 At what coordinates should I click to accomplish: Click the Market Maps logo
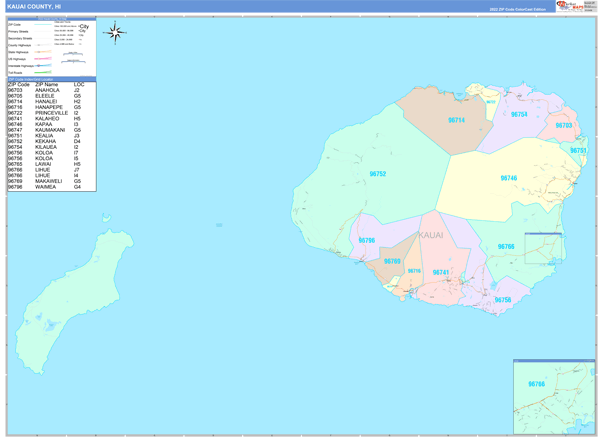tap(571, 6)
